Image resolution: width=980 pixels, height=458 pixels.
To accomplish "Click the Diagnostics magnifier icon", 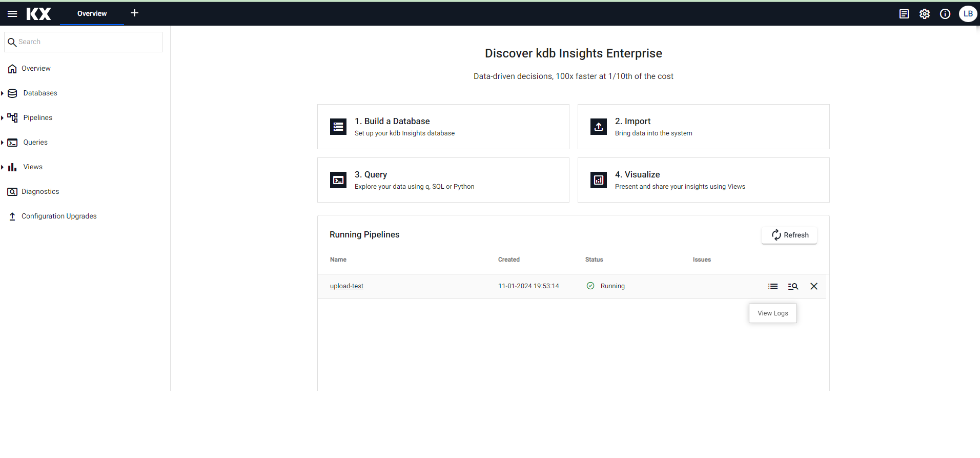I will tap(12, 192).
